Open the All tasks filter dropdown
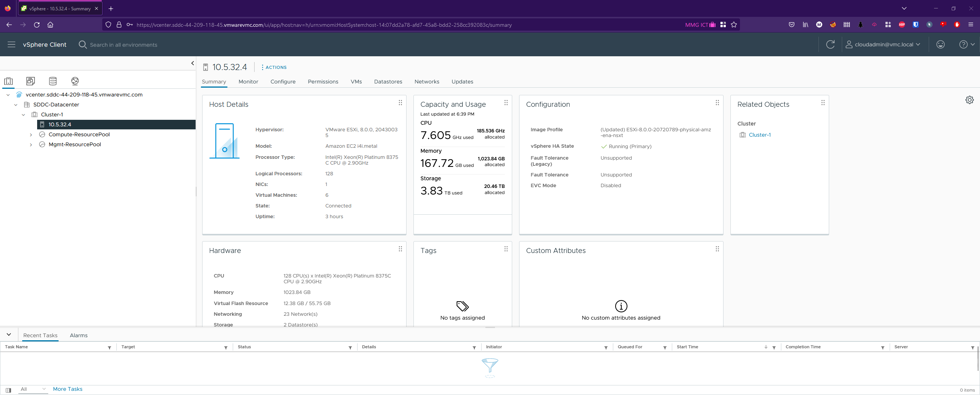This screenshot has height=395, width=980. pyautogui.click(x=33, y=389)
